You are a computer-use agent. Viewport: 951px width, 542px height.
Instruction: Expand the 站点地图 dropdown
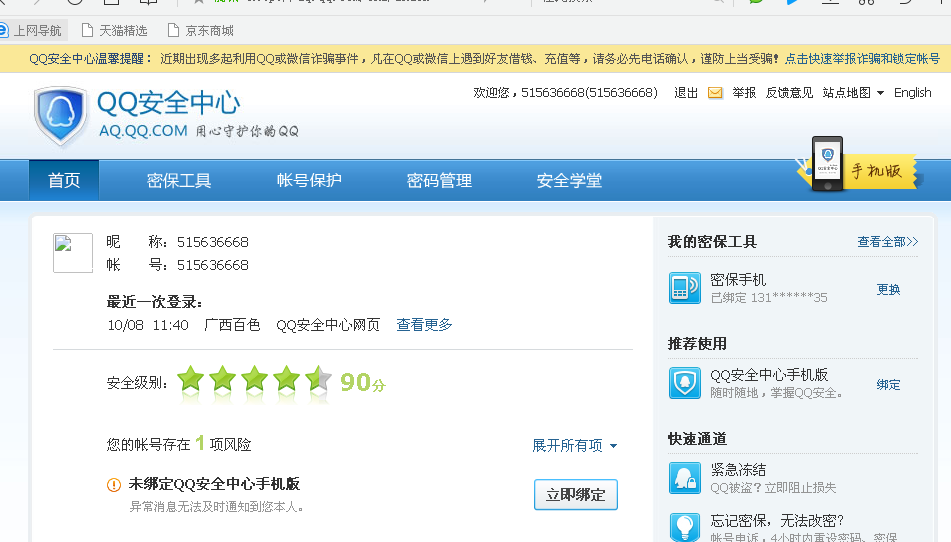[x=853, y=93]
